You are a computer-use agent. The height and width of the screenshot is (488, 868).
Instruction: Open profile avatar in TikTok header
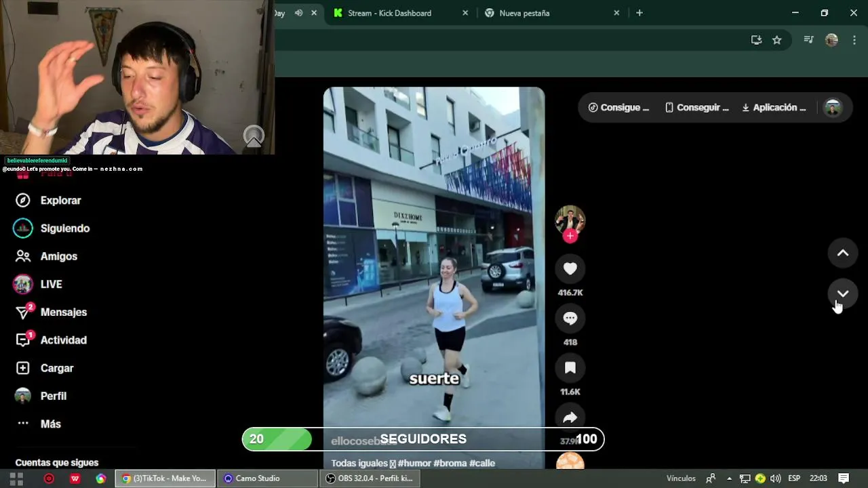pyautogui.click(x=833, y=108)
